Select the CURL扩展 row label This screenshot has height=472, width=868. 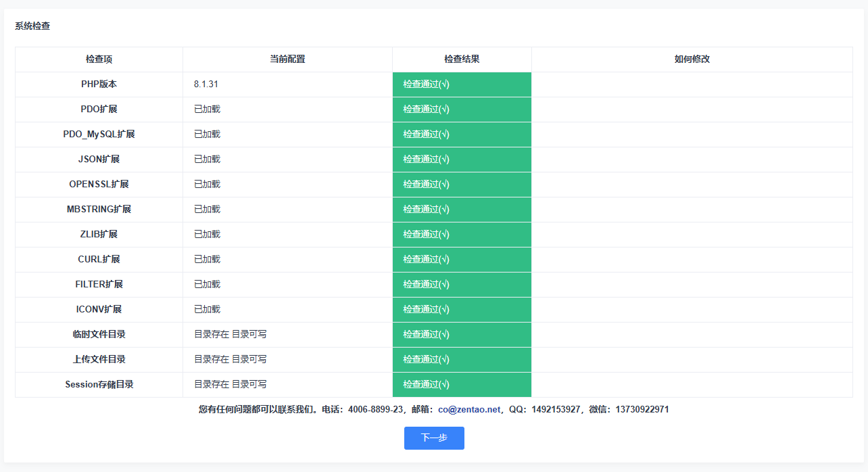tap(99, 260)
